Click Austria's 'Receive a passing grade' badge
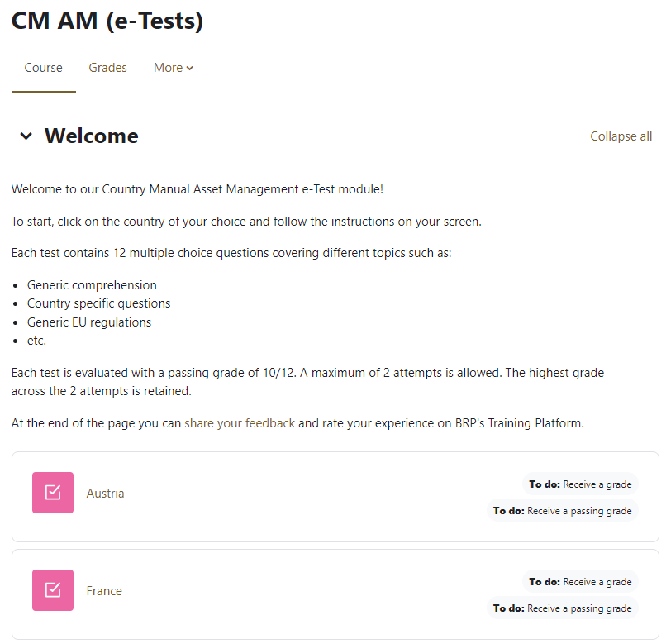 563,511
